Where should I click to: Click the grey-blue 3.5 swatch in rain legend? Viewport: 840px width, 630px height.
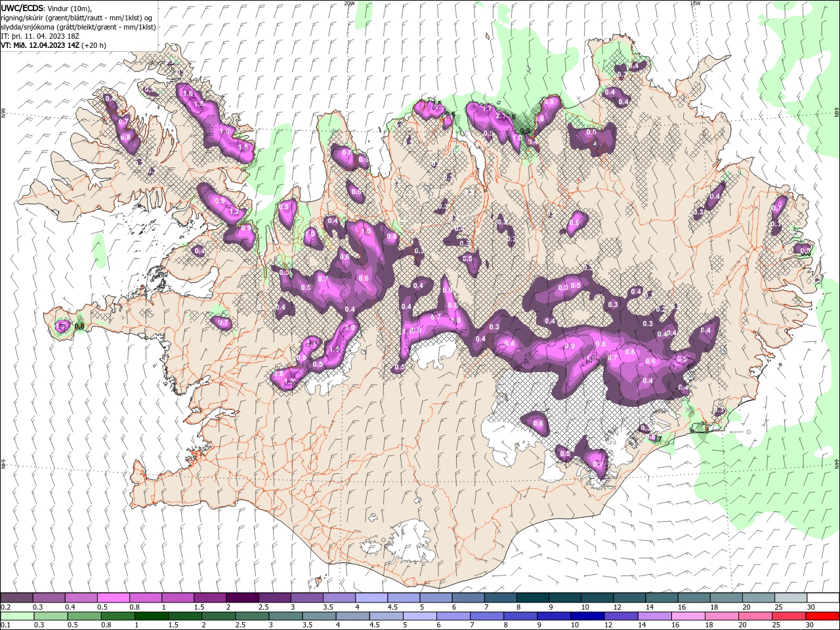[x=320, y=616]
